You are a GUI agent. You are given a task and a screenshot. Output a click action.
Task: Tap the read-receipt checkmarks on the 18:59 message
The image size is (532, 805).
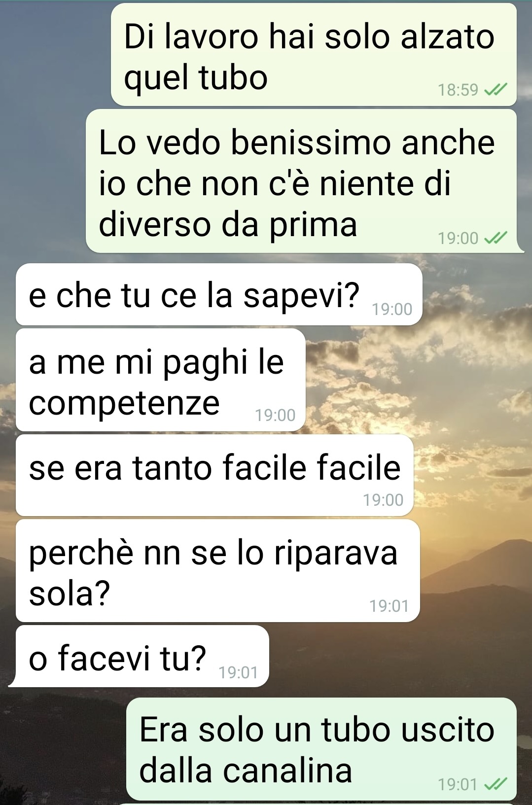pyautogui.click(x=496, y=90)
